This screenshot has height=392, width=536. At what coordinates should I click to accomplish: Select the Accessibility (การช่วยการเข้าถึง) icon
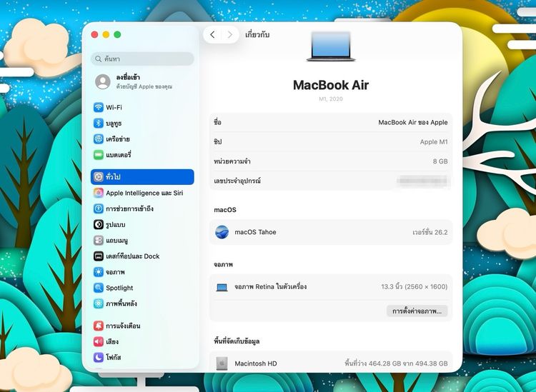tap(99, 208)
